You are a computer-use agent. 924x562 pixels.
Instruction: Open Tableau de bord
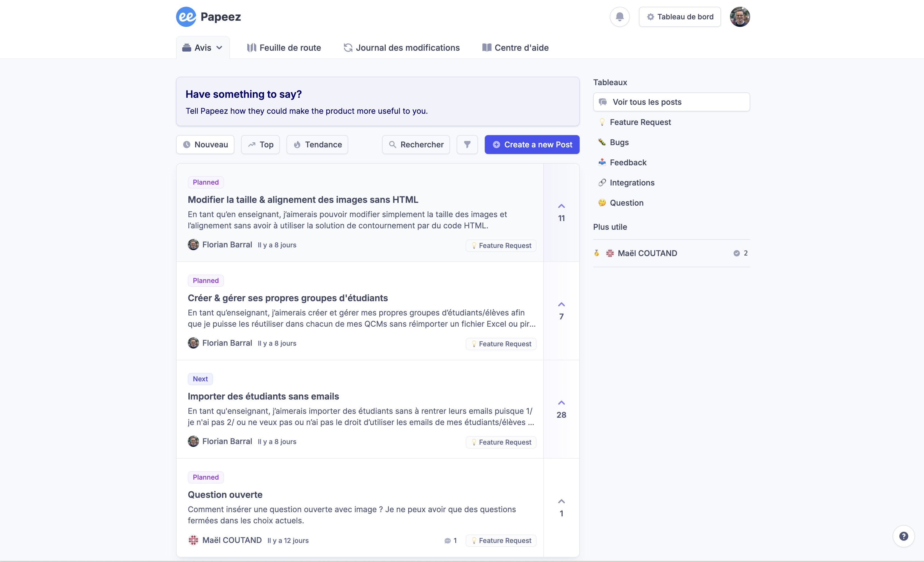coord(680,17)
